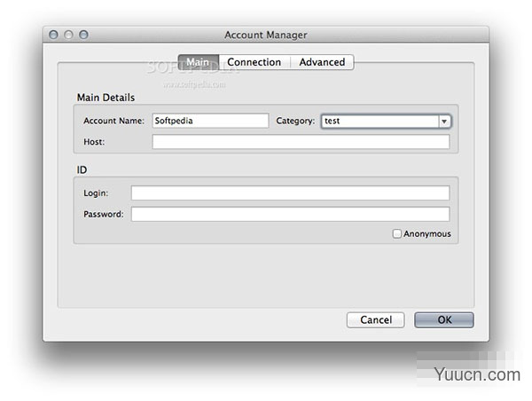Select the 'Category:' label
532x401 pixels.
(x=295, y=121)
